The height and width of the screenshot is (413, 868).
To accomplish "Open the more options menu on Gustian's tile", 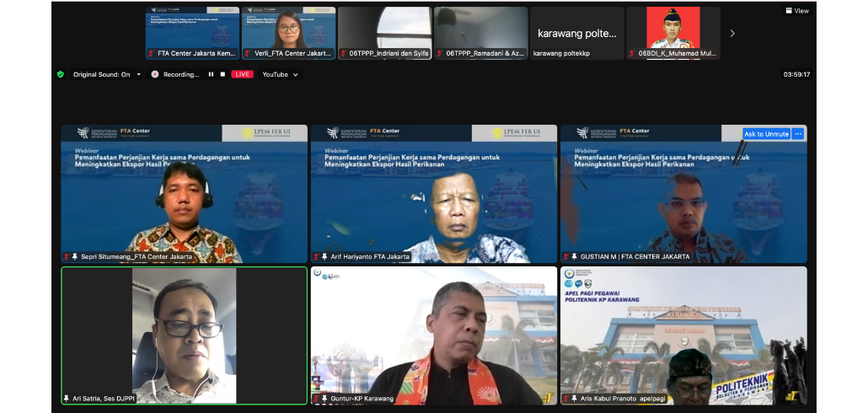I will pos(798,134).
